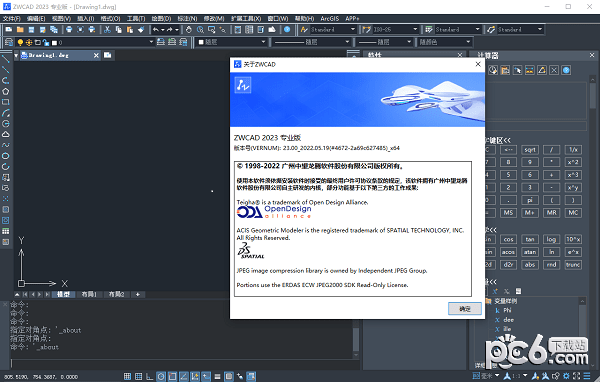Viewport: 600px width, 382px height.
Task: Click the Open file folder icon
Action: tap(20, 29)
